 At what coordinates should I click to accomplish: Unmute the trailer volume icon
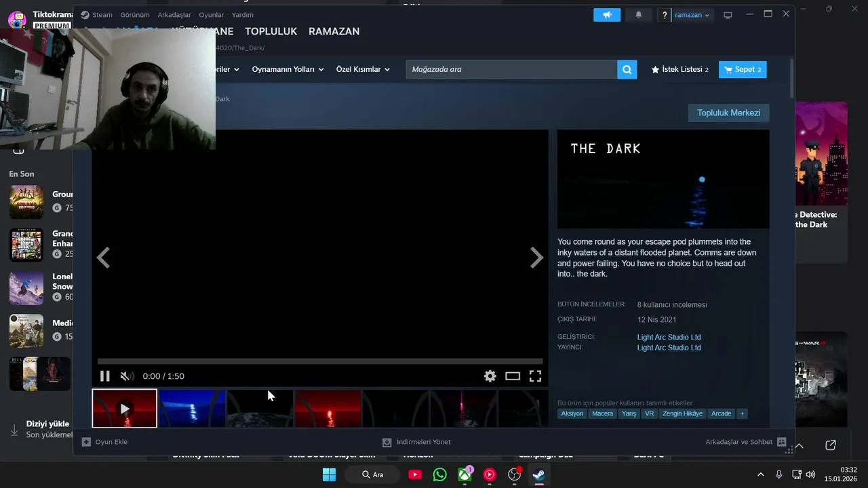[x=126, y=376]
